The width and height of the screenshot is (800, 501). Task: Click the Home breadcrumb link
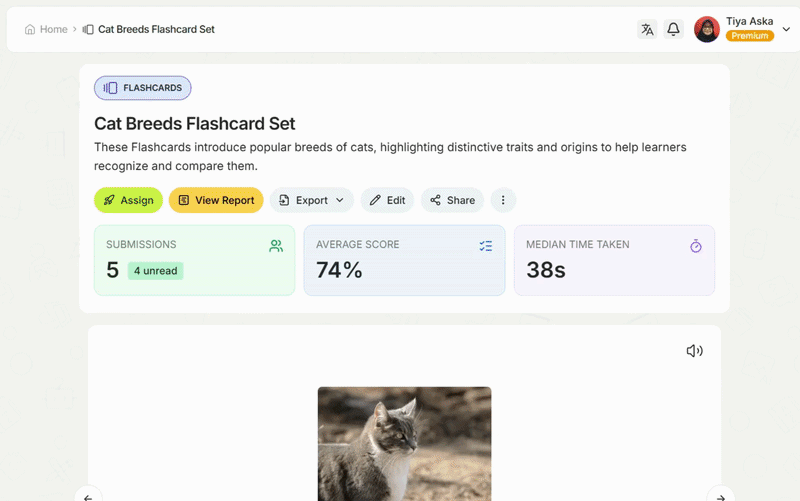click(x=46, y=30)
